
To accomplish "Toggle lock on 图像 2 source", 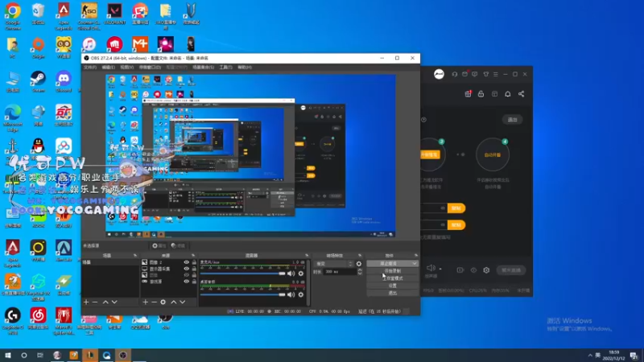I will [194, 262].
